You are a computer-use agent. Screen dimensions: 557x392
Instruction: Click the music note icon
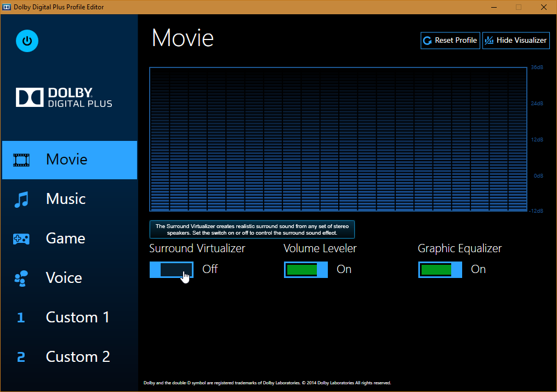click(21, 200)
